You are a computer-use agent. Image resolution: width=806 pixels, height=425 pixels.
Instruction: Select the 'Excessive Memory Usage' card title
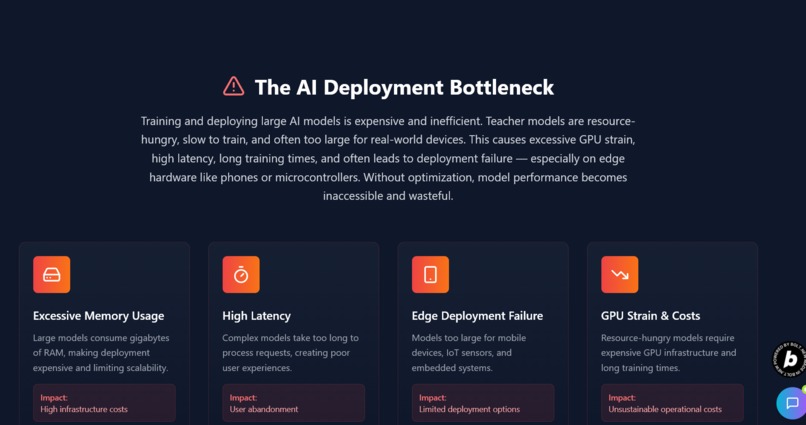pyautogui.click(x=99, y=316)
